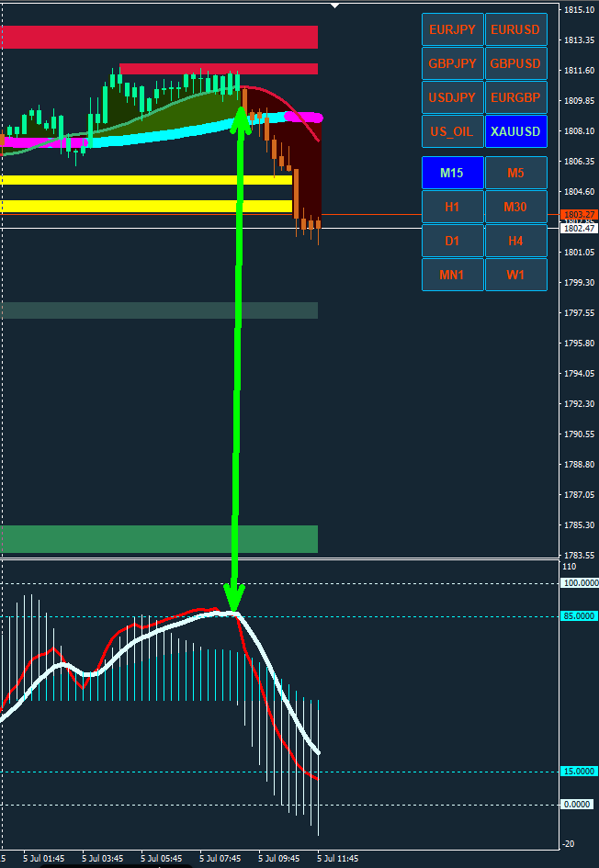
Task: Click the 1802.47 current price label
Action: click(579, 228)
